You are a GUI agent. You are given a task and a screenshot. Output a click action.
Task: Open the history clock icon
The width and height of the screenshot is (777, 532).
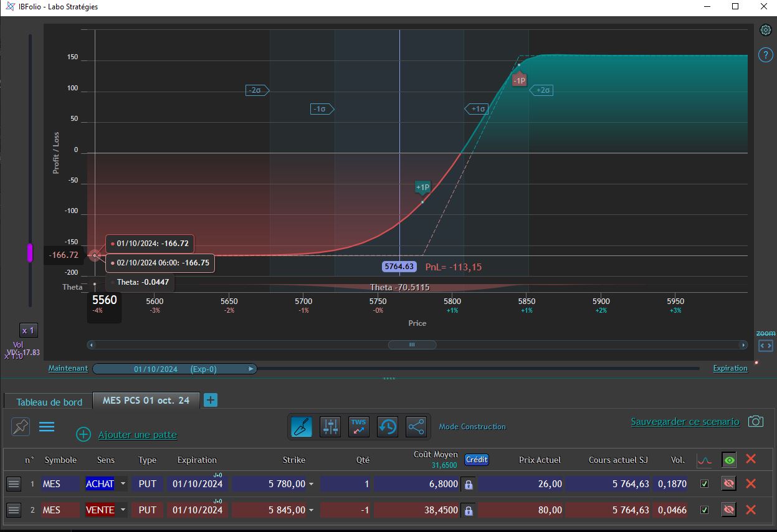pyautogui.click(x=388, y=427)
